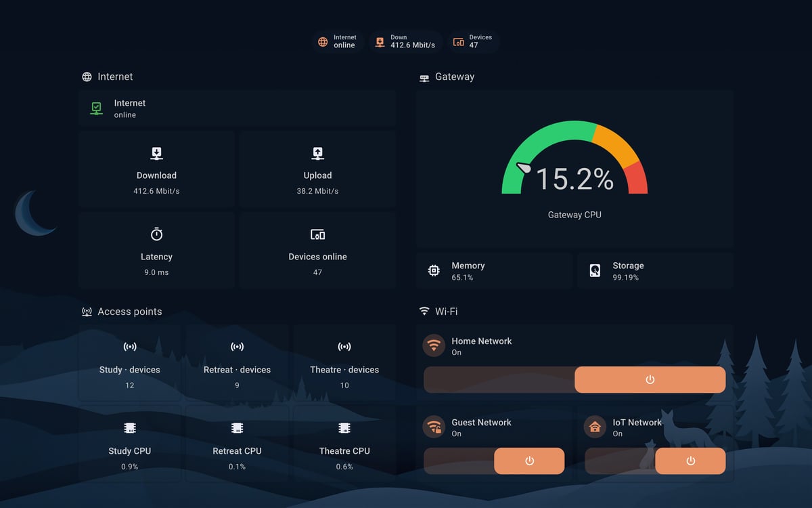This screenshot has width=812, height=508.
Task: Click the Guest Network locked wifi icon
Action: pyautogui.click(x=434, y=427)
